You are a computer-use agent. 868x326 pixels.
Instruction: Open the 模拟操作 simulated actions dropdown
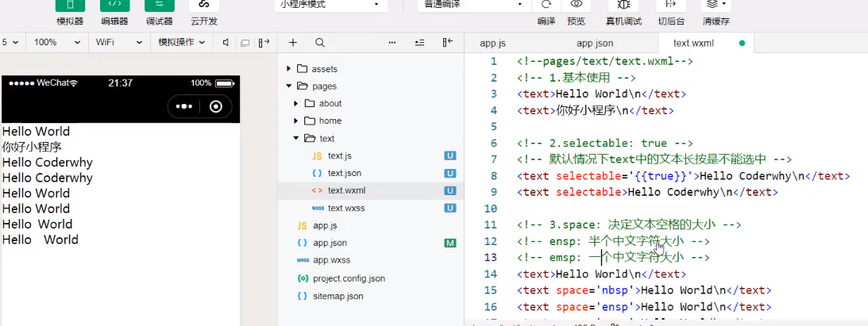182,42
